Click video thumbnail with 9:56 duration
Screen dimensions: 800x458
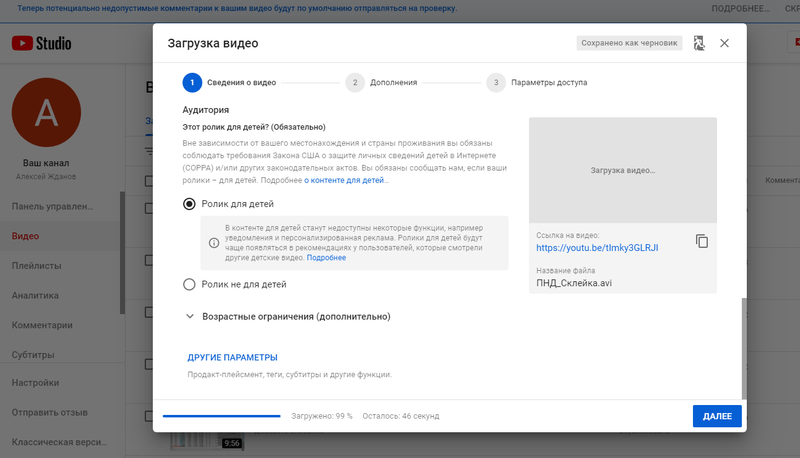[x=207, y=441]
